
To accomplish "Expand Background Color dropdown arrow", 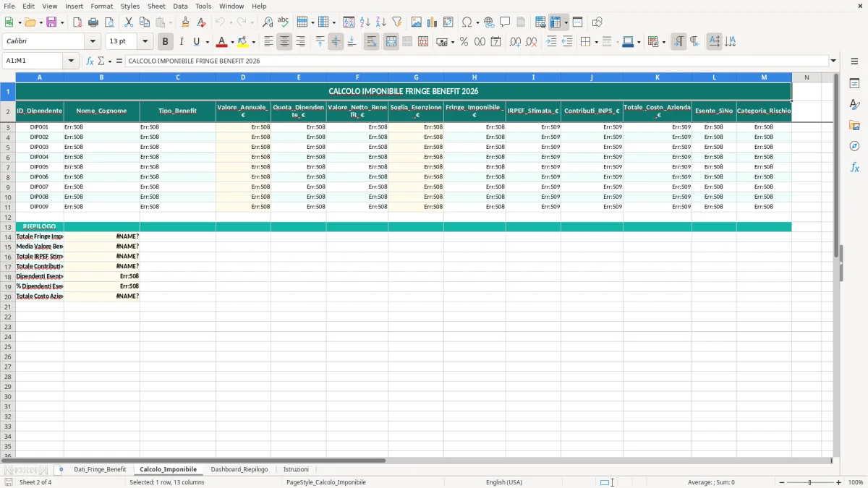I will pos(253,42).
